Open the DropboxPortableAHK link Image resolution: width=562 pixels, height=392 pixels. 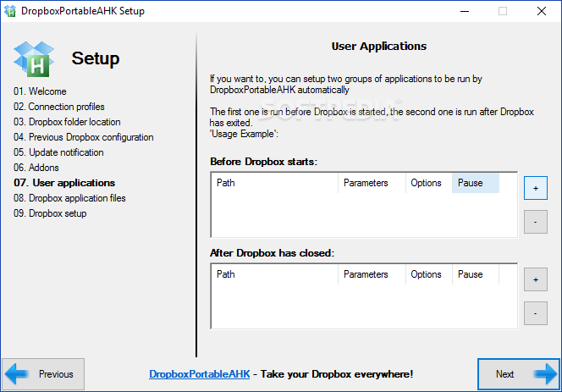[199, 374]
